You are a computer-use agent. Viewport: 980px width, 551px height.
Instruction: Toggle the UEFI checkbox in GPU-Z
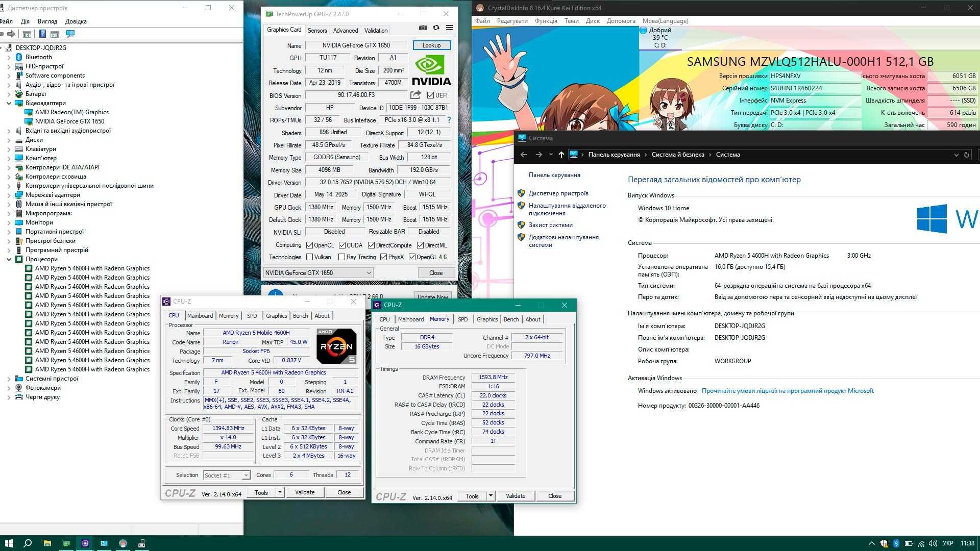point(430,95)
